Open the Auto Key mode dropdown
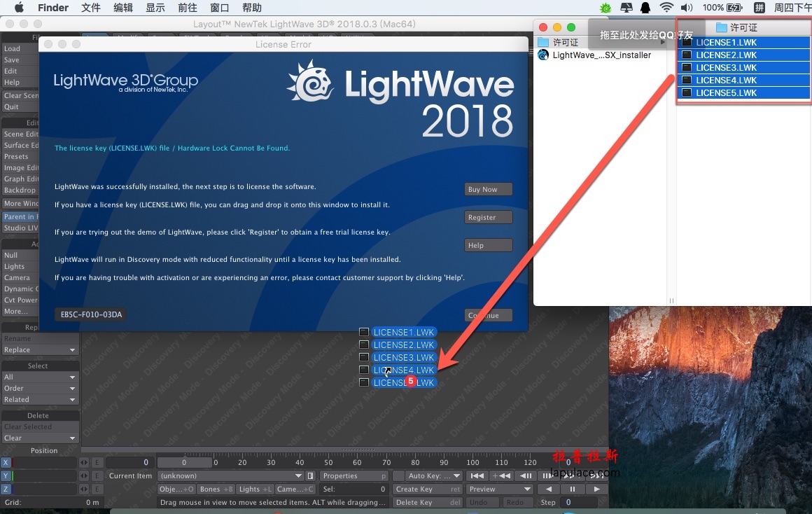812x514 pixels. pos(434,475)
